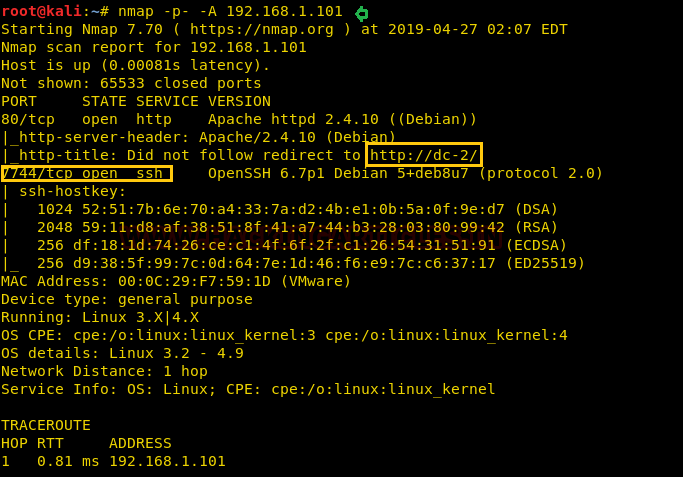Click the highlighted http://dc-2/ redirect URL
The height and width of the screenshot is (477, 683).
[424, 155]
